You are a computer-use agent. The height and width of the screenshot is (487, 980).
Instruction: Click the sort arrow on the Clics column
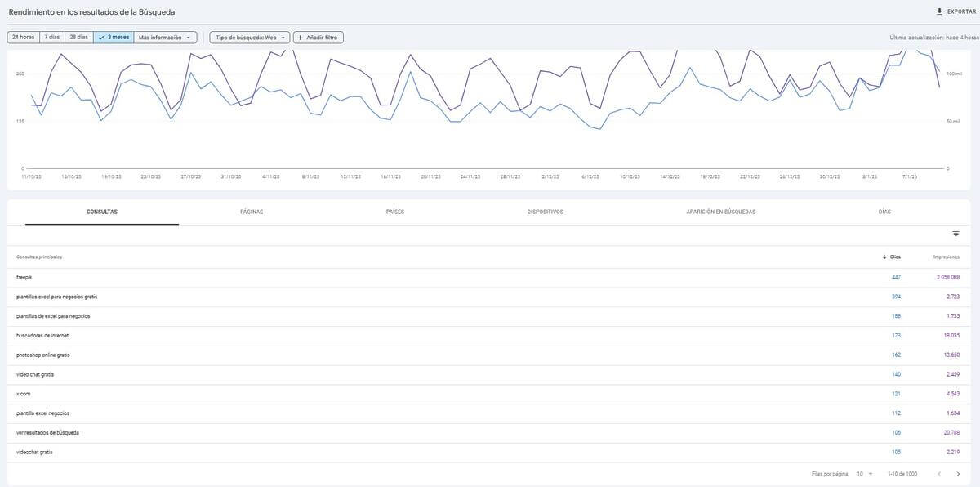[x=883, y=255]
